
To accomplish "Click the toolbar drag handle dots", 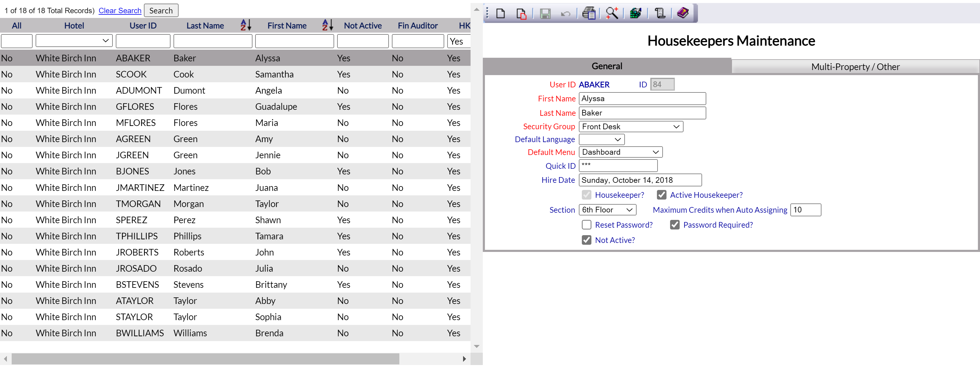I will pyautogui.click(x=487, y=13).
